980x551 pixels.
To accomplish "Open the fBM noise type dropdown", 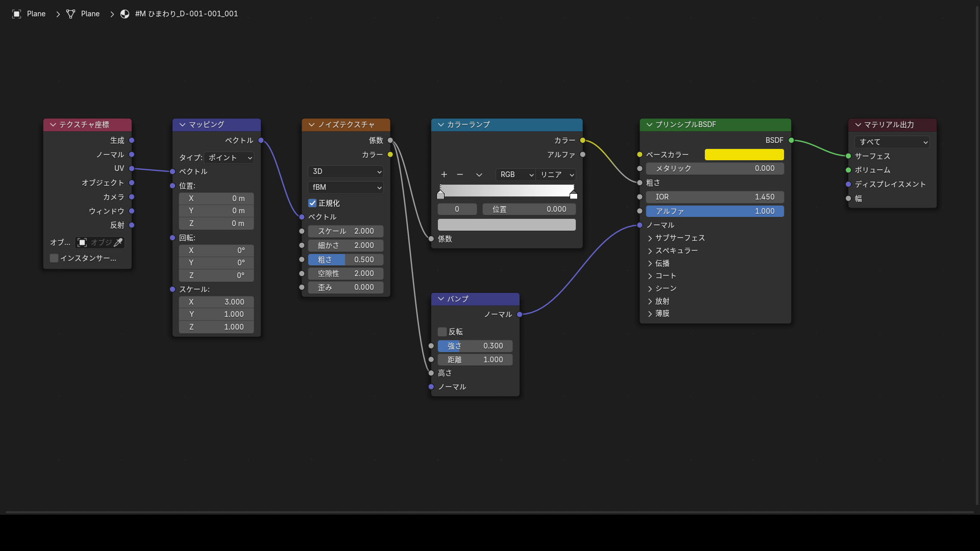I will (346, 187).
